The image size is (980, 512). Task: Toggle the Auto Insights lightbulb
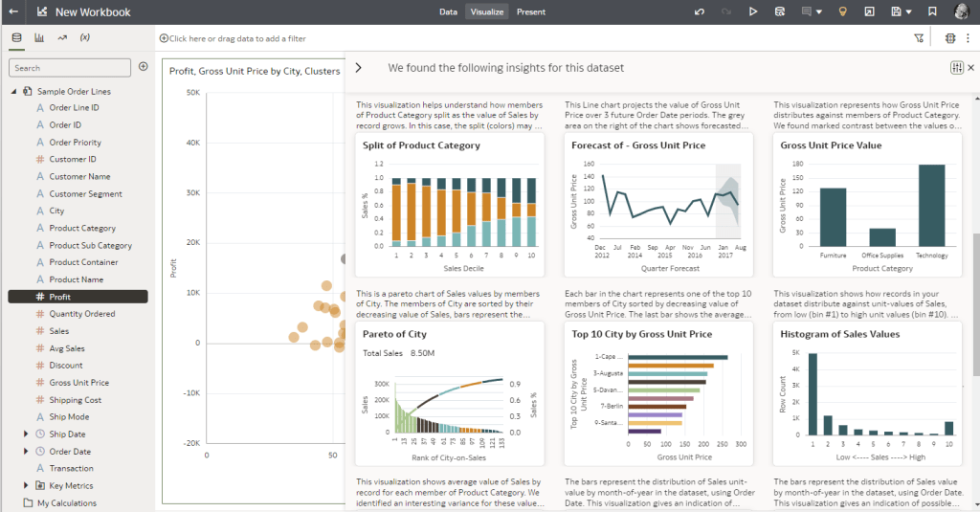tap(842, 12)
